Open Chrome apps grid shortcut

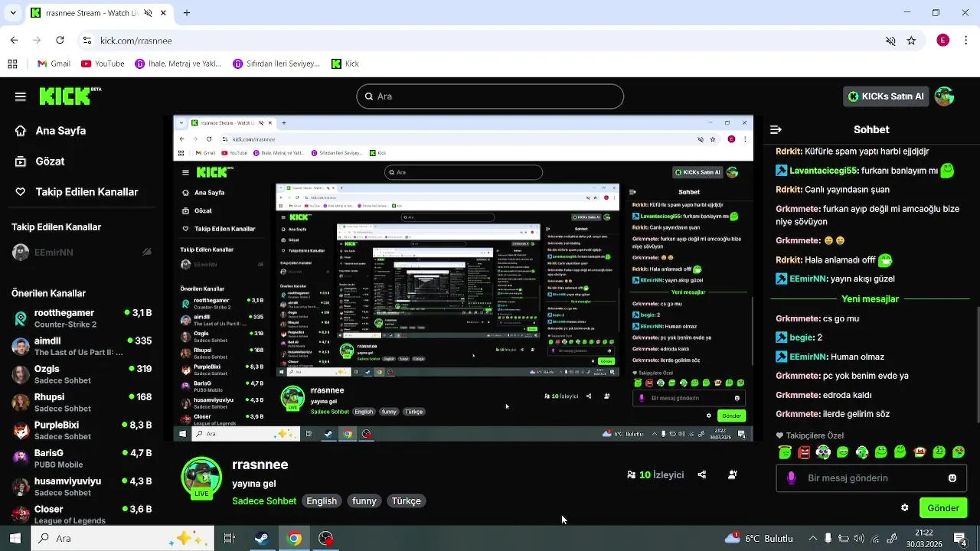[x=12, y=64]
